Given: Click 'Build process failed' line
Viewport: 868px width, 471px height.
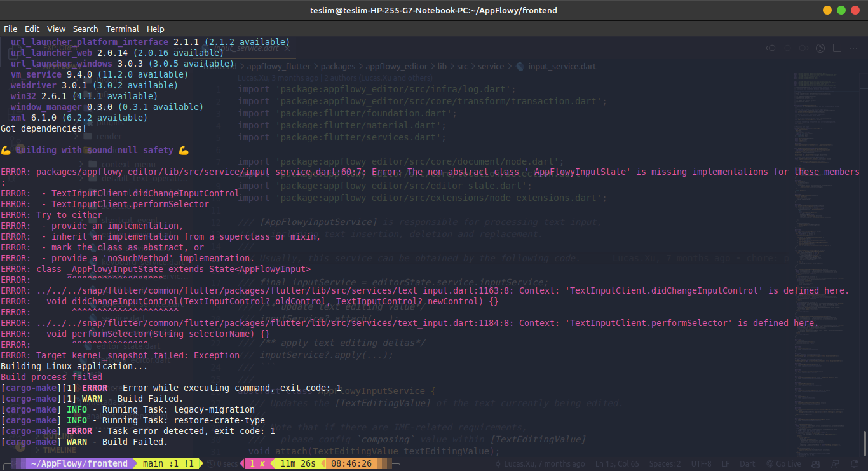Looking at the screenshot, I should point(51,377).
